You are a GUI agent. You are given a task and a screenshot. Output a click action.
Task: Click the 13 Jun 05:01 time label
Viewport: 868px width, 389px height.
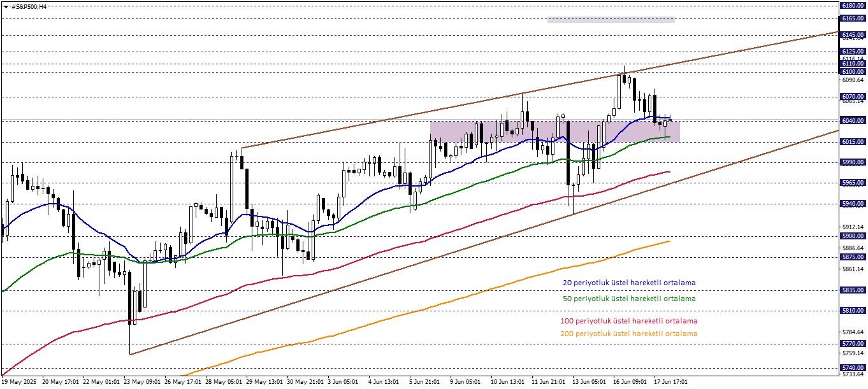point(590,382)
